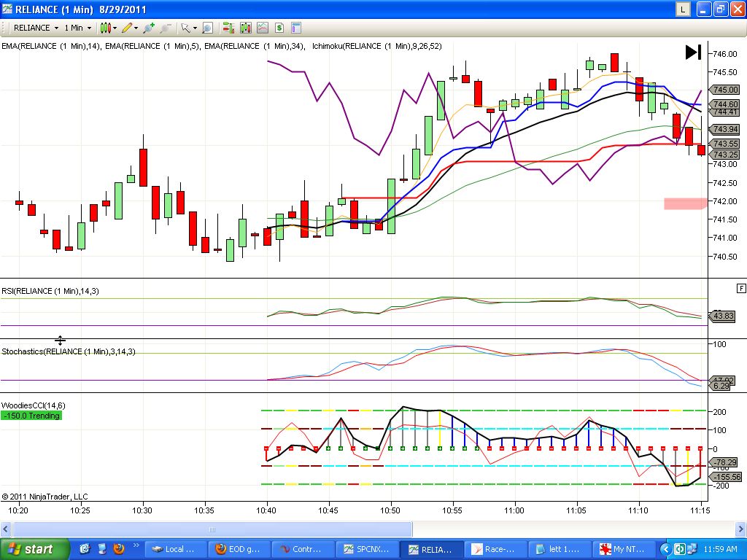
Task: Click the right scroll arrow
Action: 741,529
